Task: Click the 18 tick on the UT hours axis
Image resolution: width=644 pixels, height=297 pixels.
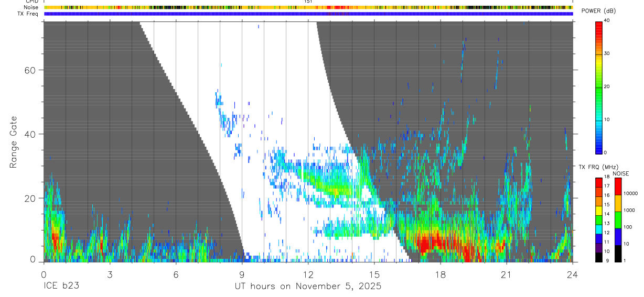Action: click(440, 274)
